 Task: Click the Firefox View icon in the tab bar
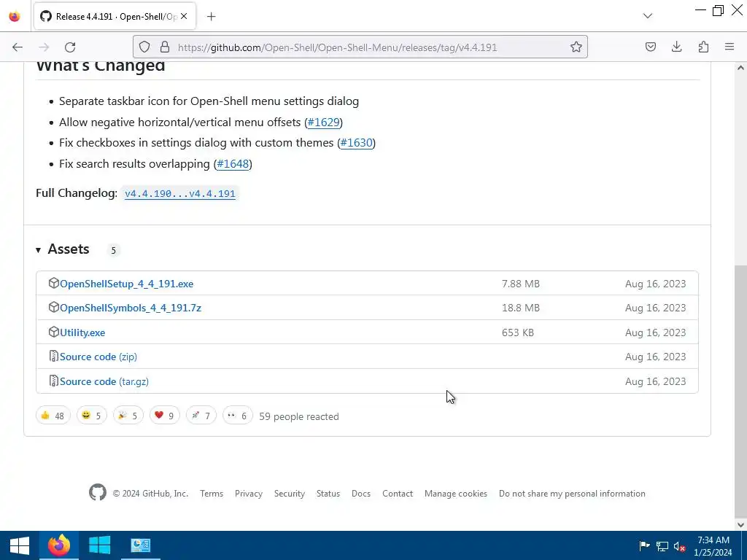click(x=15, y=17)
